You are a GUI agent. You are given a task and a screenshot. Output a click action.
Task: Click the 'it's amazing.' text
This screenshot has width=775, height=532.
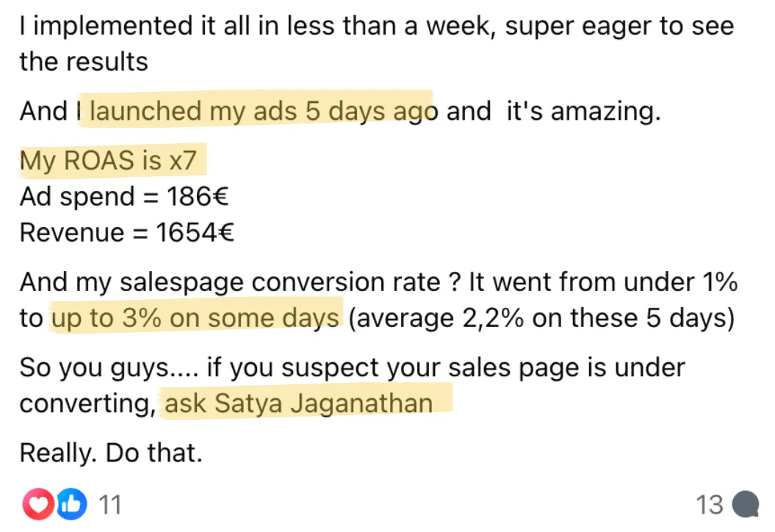[x=583, y=111]
